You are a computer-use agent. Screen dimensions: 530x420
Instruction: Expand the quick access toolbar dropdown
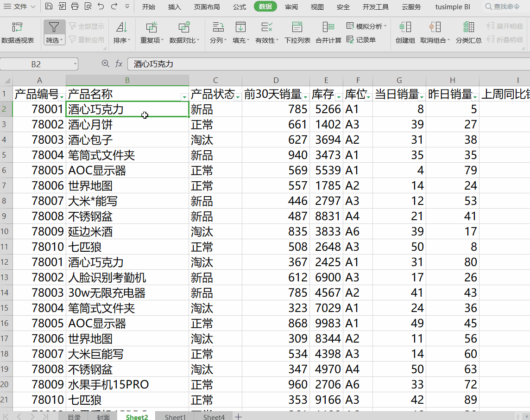pyautogui.click(x=127, y=6)
